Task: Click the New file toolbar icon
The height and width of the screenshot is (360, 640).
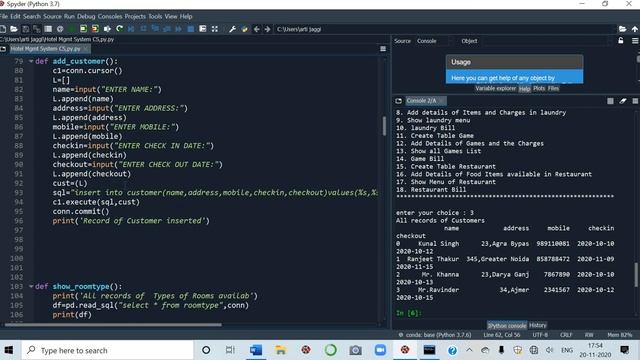Action: 3,29
